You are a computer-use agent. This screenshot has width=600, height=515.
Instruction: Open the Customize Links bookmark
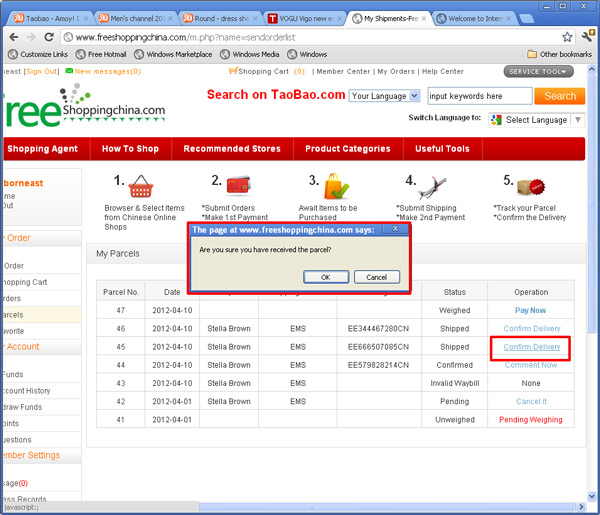click(x=38, y=54)
